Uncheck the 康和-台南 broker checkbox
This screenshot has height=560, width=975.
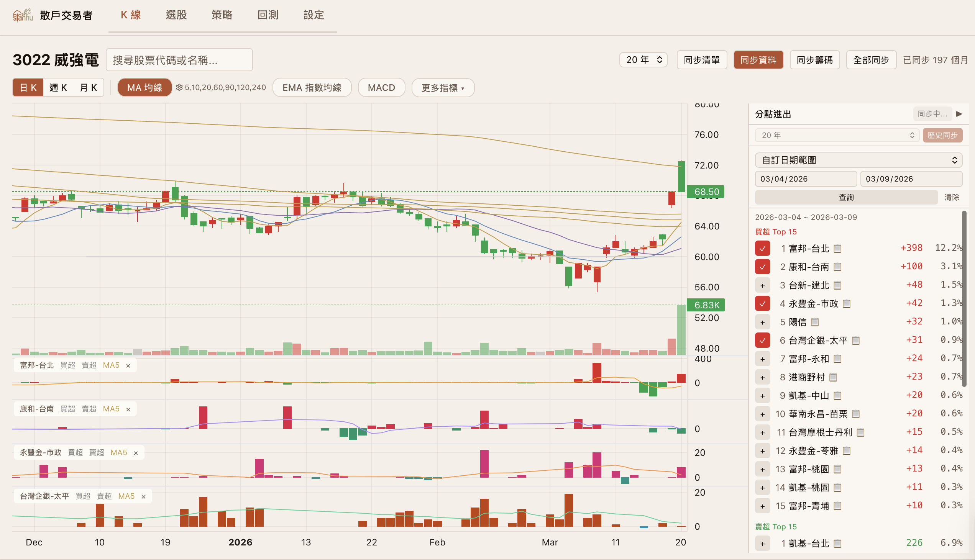(762, 267)
